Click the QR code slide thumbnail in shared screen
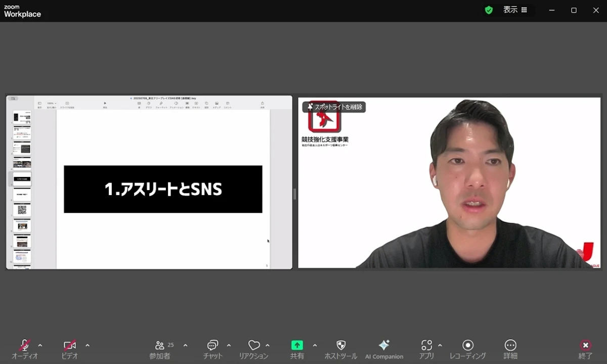Screen dimensions: 607x364 (22, 210)
